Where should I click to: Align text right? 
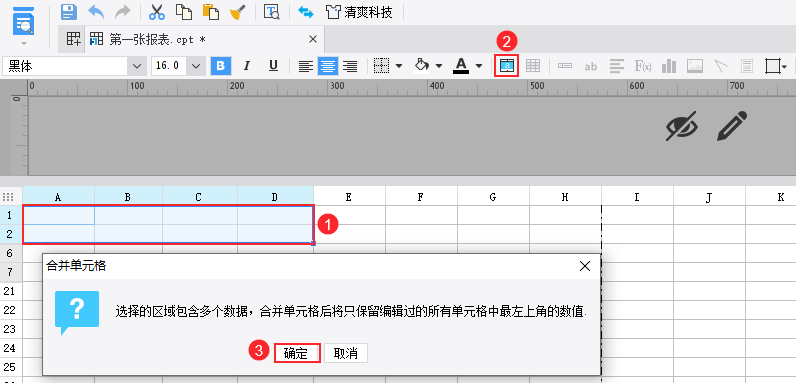[x=350, y=66]
